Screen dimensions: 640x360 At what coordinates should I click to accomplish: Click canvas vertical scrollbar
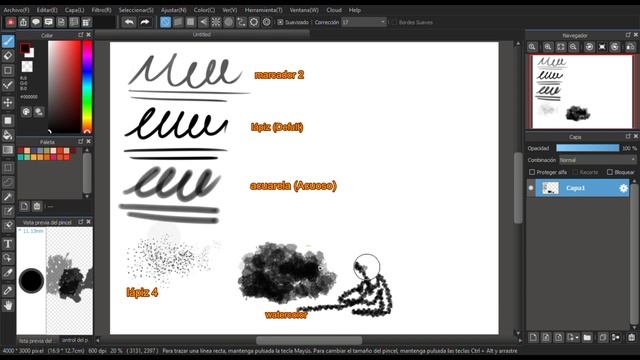pos(518,188)
